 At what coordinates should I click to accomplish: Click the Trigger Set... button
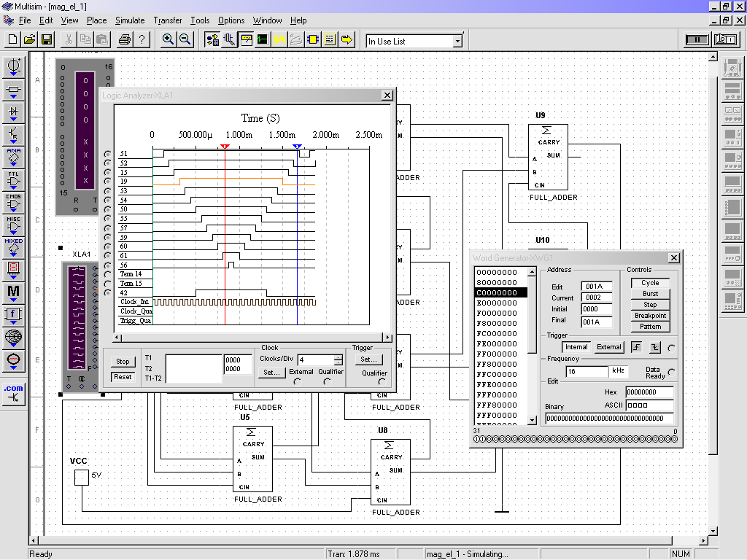[x=368, y=359]
